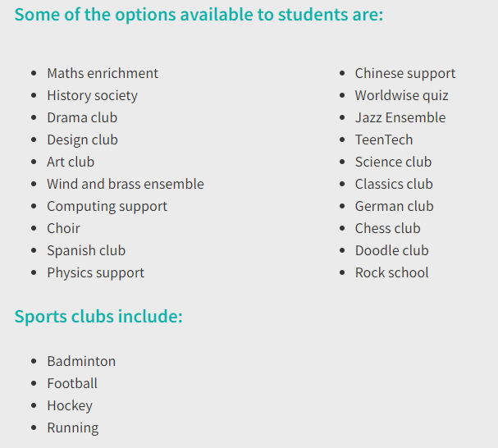Click the Art club item
The width and height of the screenshot is (498, 448).
tap(71, 162)
